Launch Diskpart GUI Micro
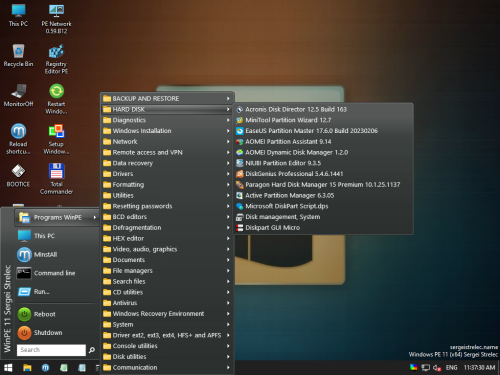The image size is (500, 375). [x=323, y=228]
